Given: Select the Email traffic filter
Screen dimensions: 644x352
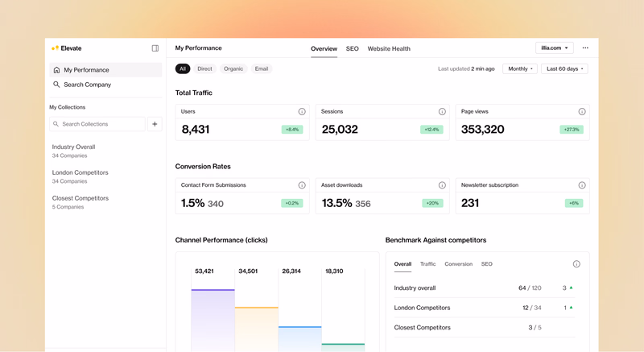Looking at the screenshot, I should tap(261, 68).
